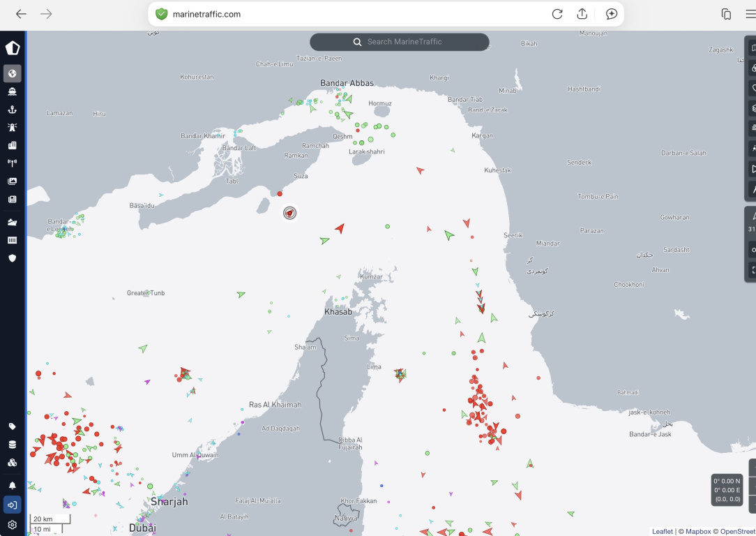Click the OpenStreet attribution link
This screenshot has height=536, width=756.
click(x=738, y=531)
